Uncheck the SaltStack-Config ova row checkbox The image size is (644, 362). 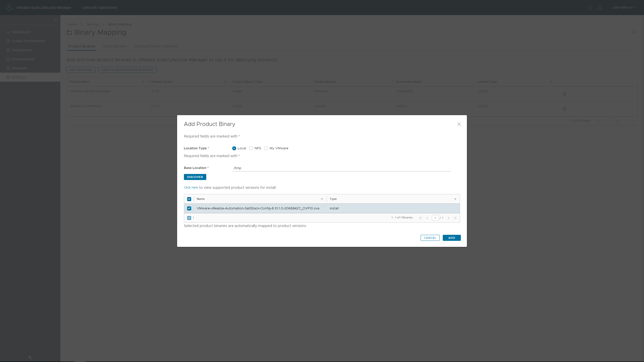pos(189,208)
